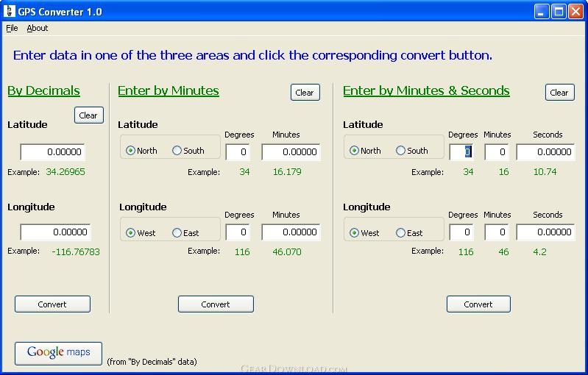Clear the Minutes & Seconds section
Screen dimensions: 588x375
[x=560, y=93]
